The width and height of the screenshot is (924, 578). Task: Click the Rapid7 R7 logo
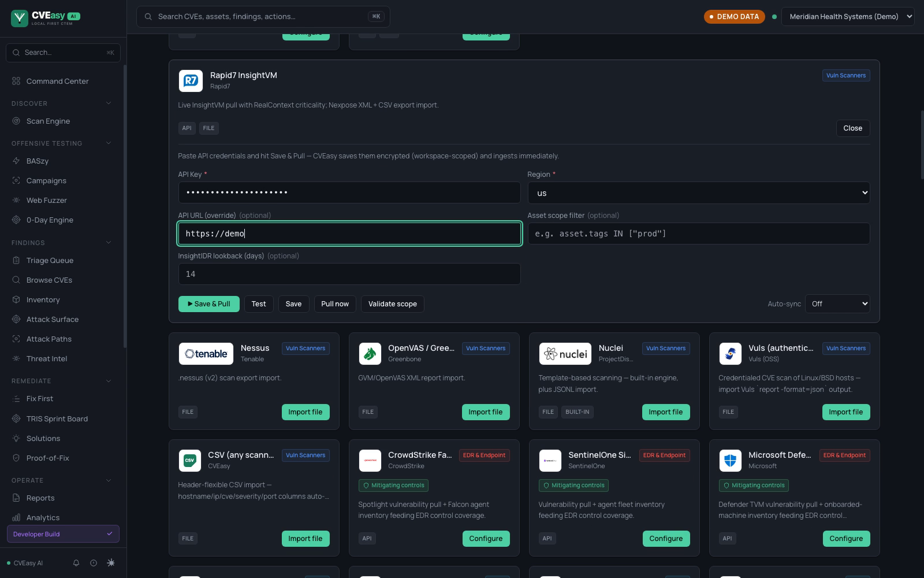pyautogui.click(x=191, y=81)
